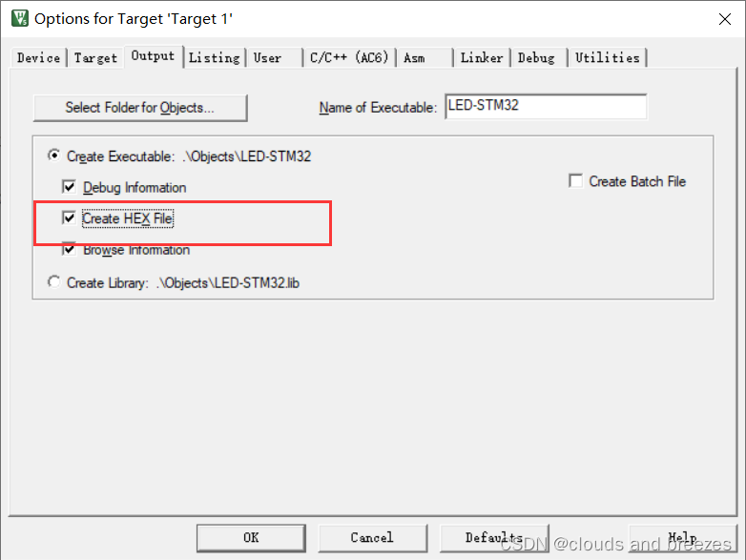This screenshot has width=746, height=560.
Task: Select the Create Executable radio button
Action: pos(53,156)
